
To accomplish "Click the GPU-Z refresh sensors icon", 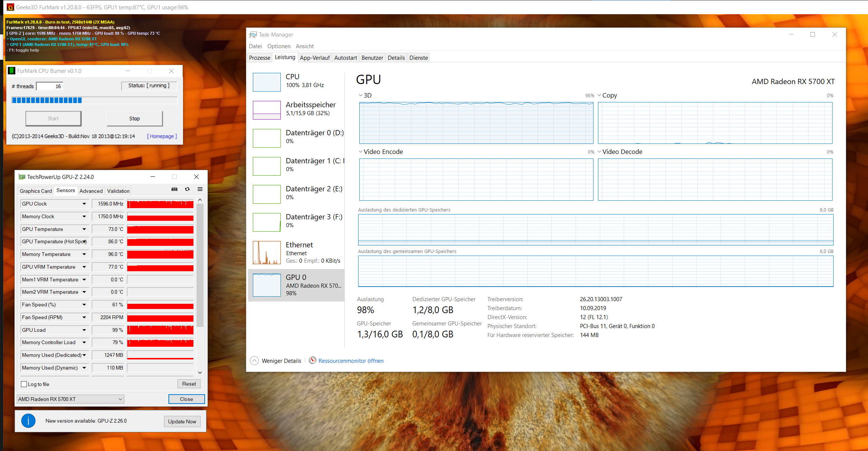I will (x=187, y=189).
